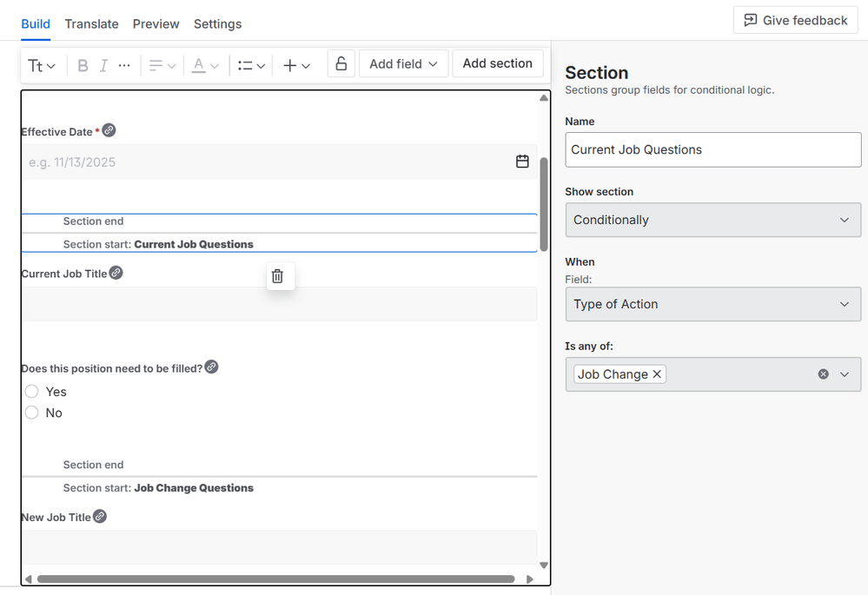Clear all values in the Is any of field
The image size is (868, 595).
click(x=822, y=374)
